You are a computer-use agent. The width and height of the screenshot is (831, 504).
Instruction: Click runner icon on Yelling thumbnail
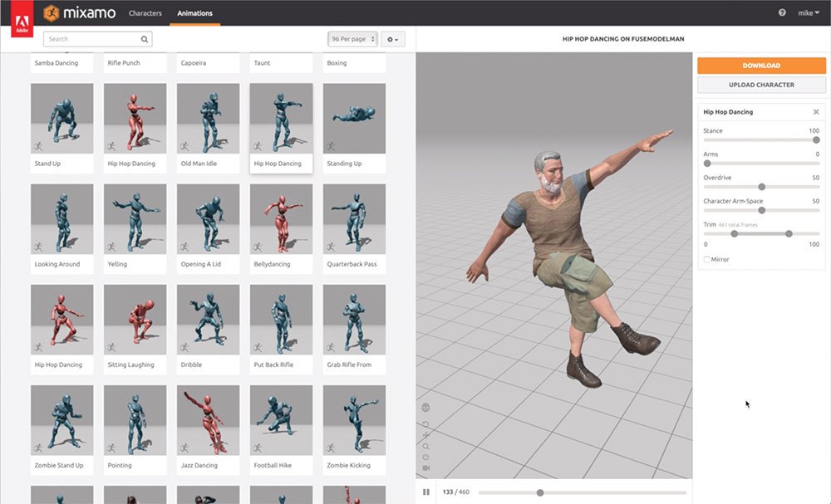coord(111,247)
